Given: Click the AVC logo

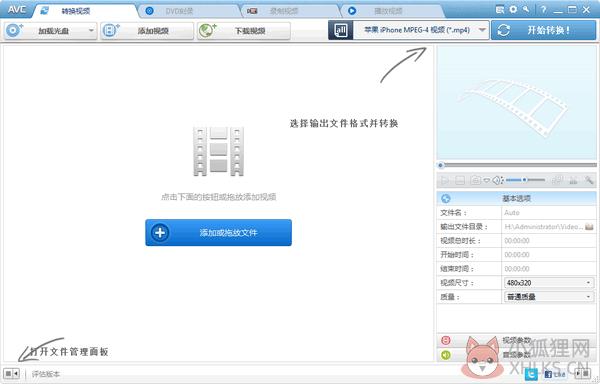Looking at the screenshot, I should pos(17,10).
